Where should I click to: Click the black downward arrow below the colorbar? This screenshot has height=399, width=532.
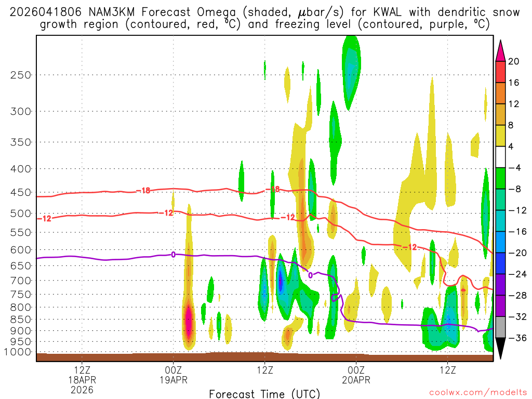[x=501, y=349]
